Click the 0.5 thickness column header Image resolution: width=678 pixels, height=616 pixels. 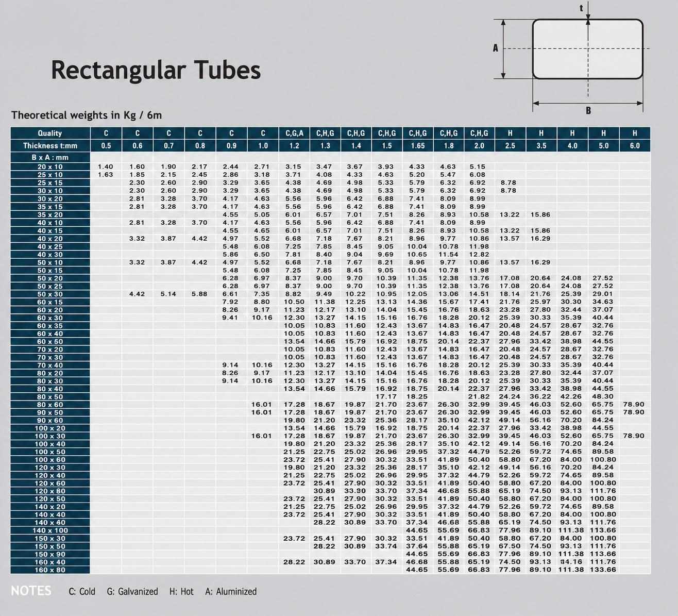tap(106, 146)
